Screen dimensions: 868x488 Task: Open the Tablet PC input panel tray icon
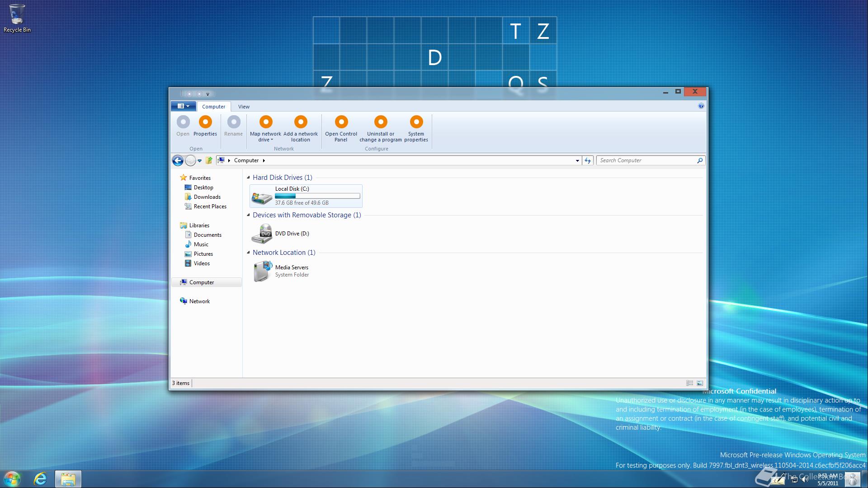point(778,480)
